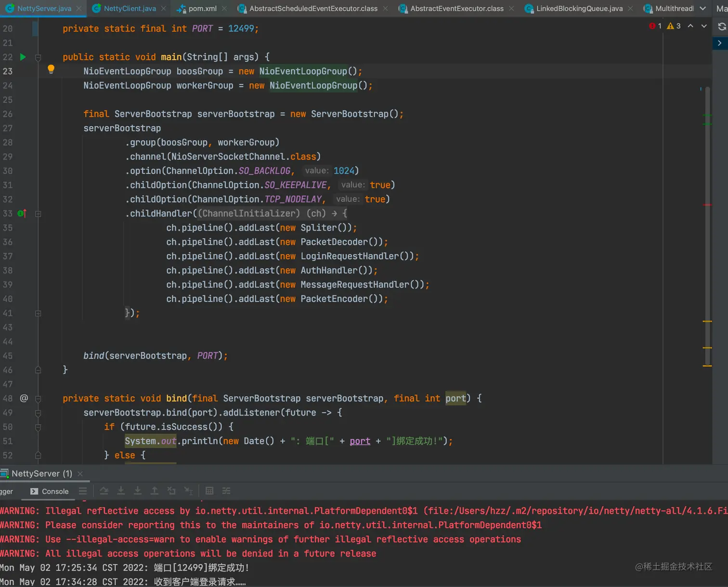Open the console layout settings menu icon
This screenshot has height=587, width=728.
(x=83, y=491)
